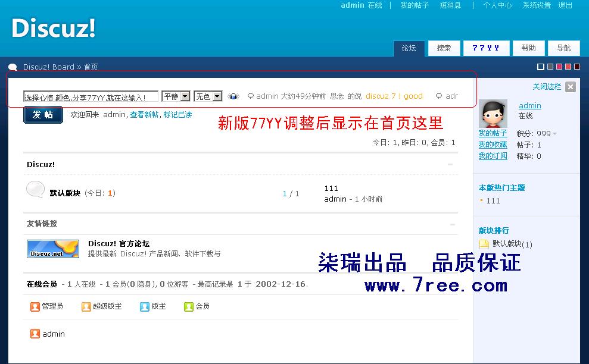Open the 无色 color dropdown
589x364 pixels.
pos(208,96)
